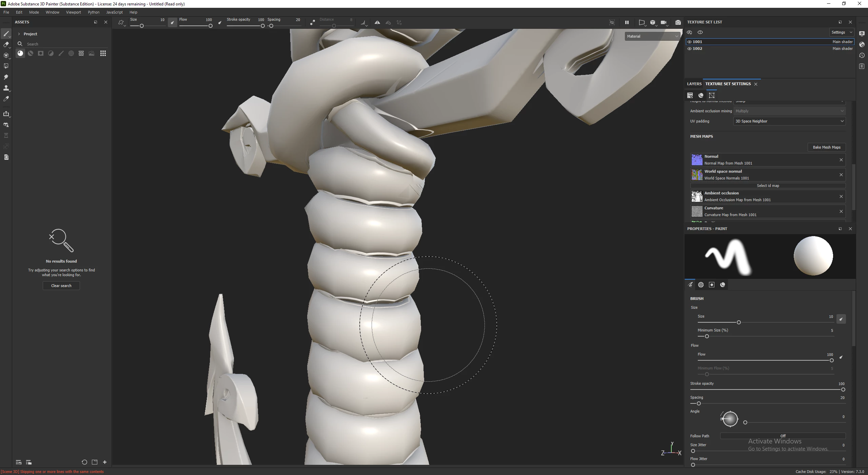Open the UV padding dropdown
Image resolution: width=868 pixels, height=475 pixels.
789,121
